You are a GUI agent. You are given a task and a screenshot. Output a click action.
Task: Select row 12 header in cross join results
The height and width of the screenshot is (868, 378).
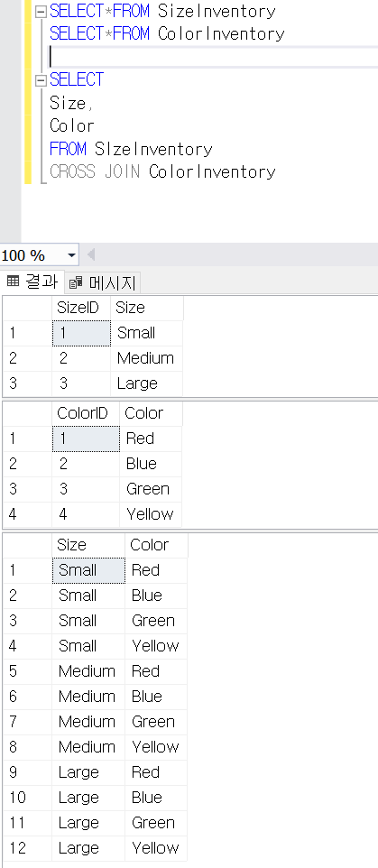(27, 848)
